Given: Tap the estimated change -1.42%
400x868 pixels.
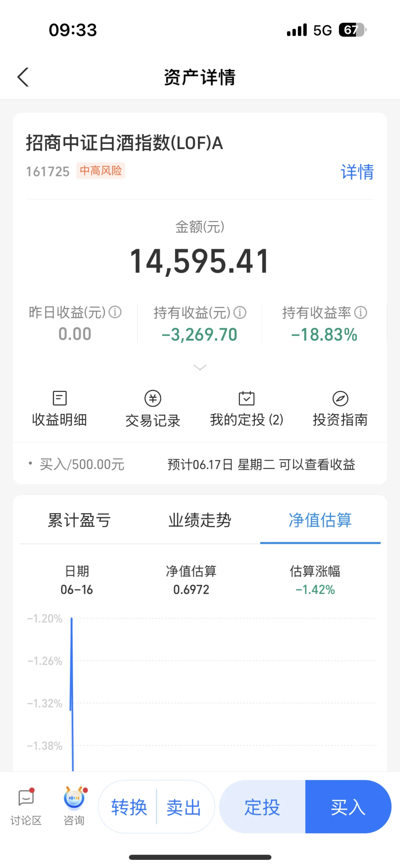Looking at the screenshot, I should [315, 590].
